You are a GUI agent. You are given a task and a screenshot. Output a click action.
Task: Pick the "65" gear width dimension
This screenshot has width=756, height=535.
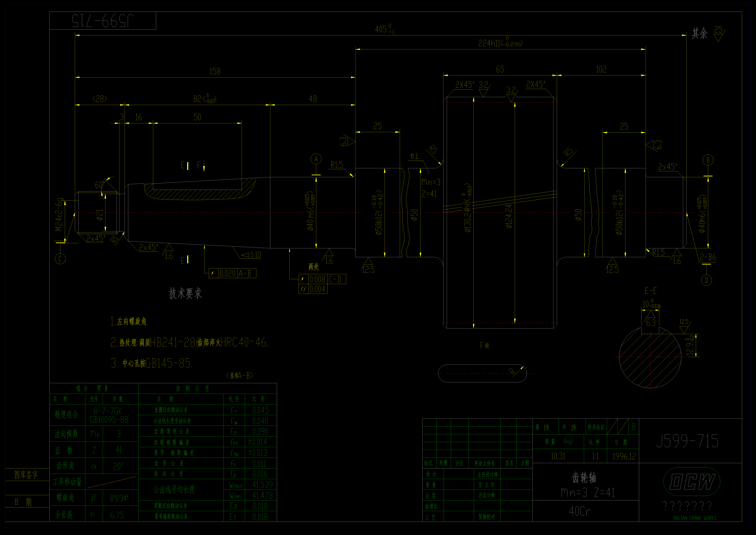pyautogui.click(x=500, y=69)
